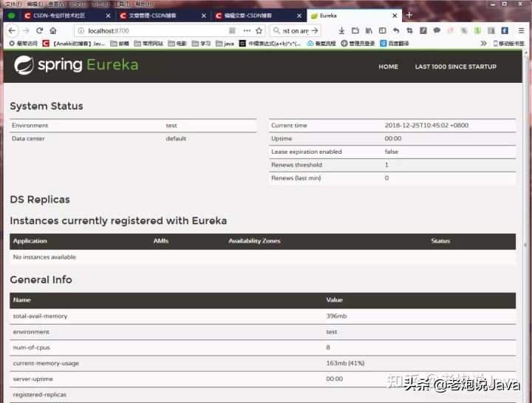The height and width of the screenshot is (403, 532).
Task: Open LAST 1000 SINCE STARTUP page
Action: [456, 67]
